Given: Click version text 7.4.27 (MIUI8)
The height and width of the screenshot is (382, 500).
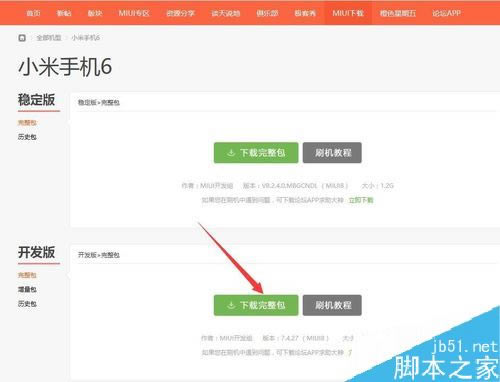Looking at the screenshot, I should pyautogui.click(x=305, y=338).
